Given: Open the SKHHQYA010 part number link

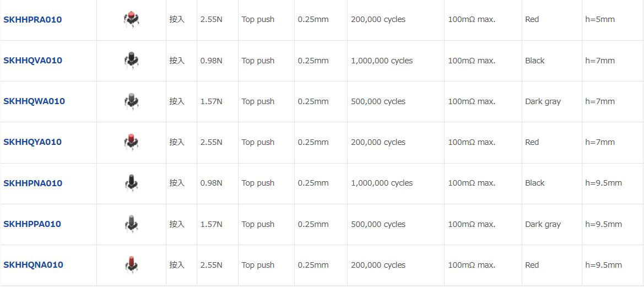Looking at the screenshot, I should [x=33, y=142].
